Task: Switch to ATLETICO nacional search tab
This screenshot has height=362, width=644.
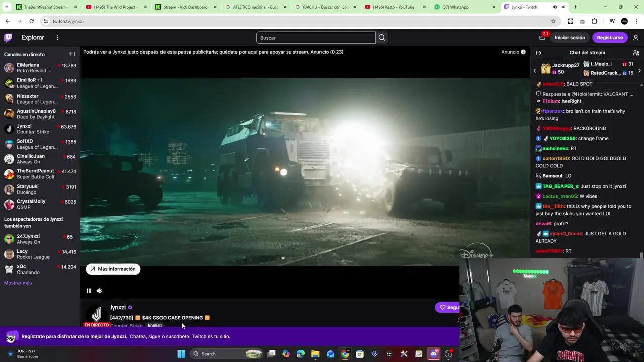Action: (x=255, y=7)
